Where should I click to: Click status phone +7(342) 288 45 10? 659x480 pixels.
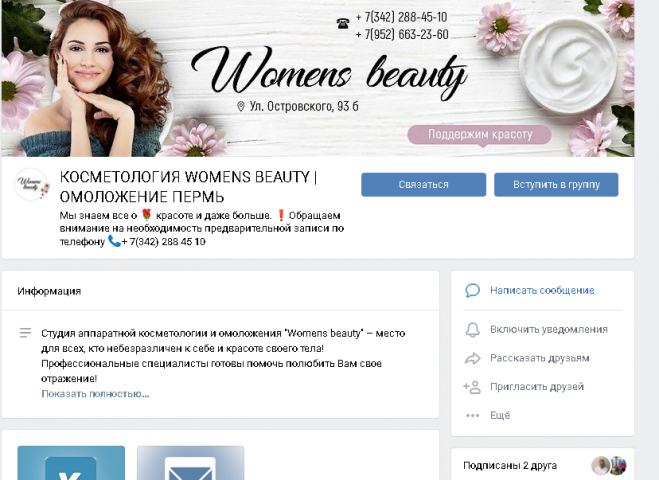click(x=163, y=242)
